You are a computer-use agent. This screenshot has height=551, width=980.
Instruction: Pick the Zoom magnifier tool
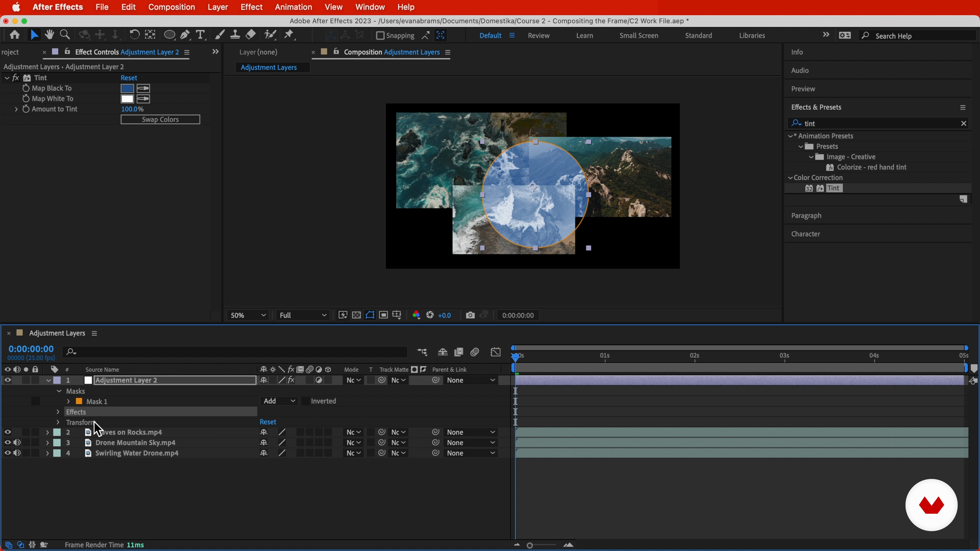pyautogui.click(x=65, y=35)
